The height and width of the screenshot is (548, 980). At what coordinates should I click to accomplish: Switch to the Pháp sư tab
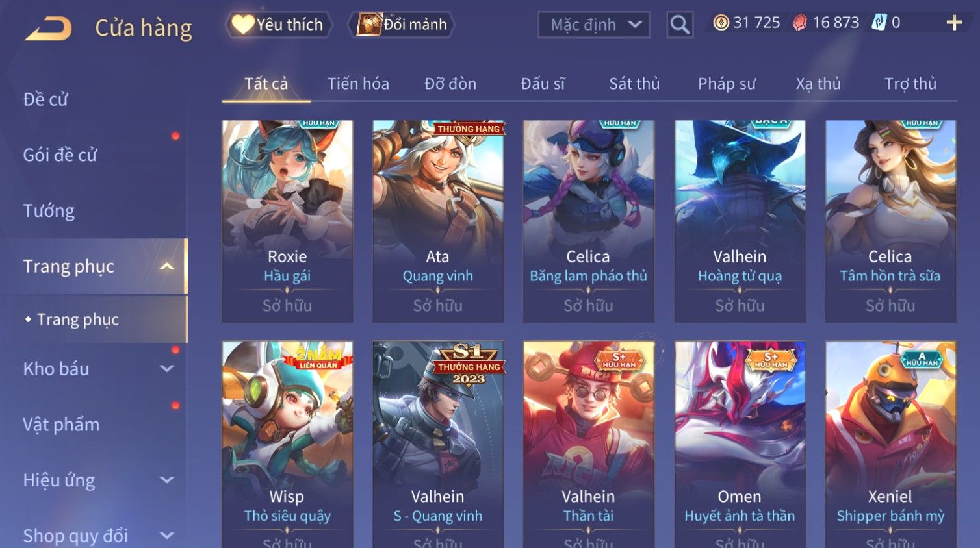[x=727, y=84]
